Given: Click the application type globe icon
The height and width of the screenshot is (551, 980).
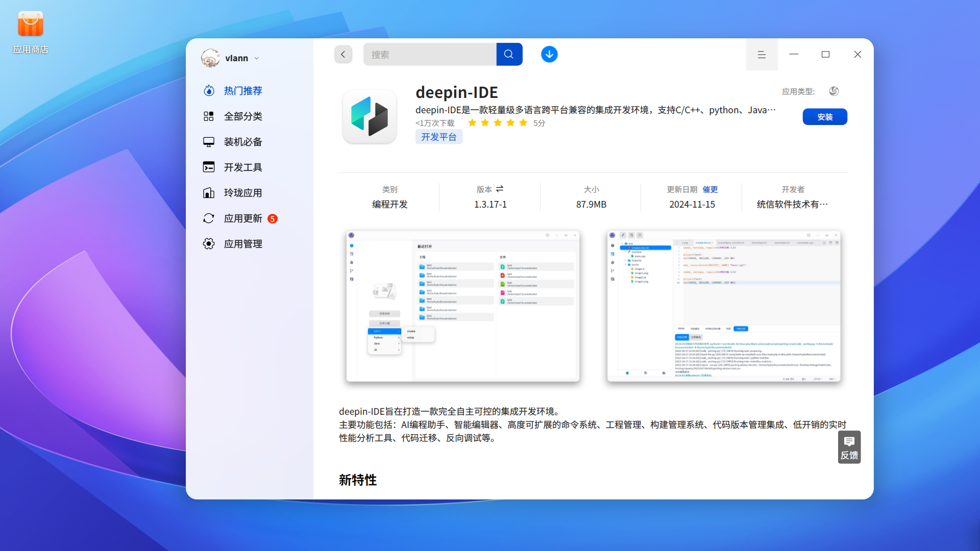Looking at the screenshot, I should point(834,91).
